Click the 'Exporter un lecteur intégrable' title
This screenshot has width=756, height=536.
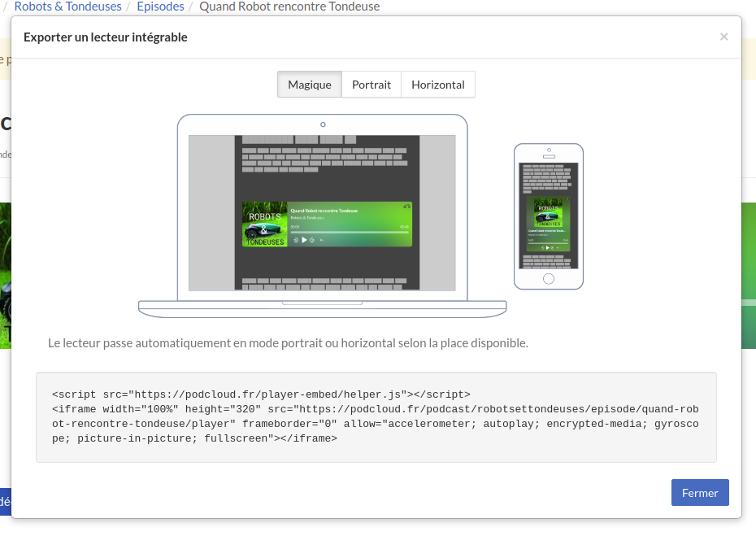coord(105,37)
